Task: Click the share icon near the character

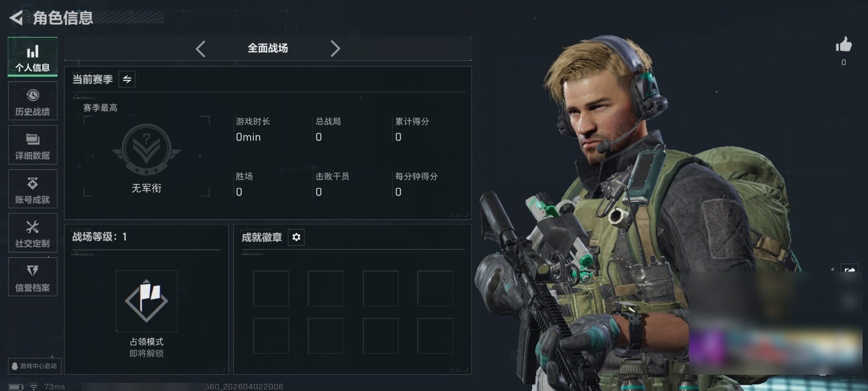Action: [x=850, y=270]
